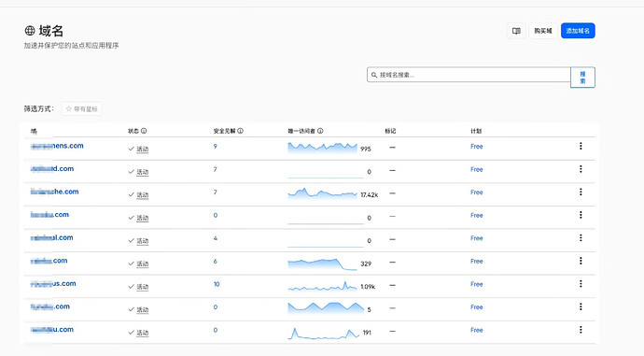Screen dimensions: 644x356
Task: Open the three-dot menu for us.com
Action: [581, 284]
